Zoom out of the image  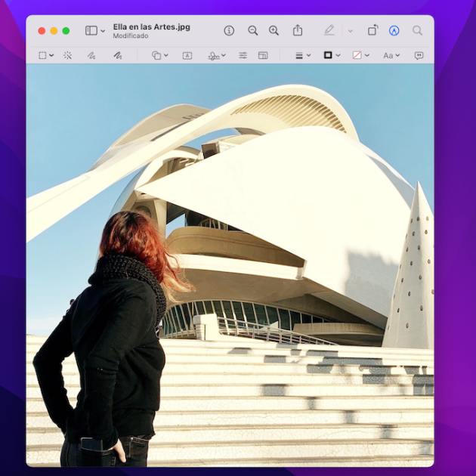point(253,30)
